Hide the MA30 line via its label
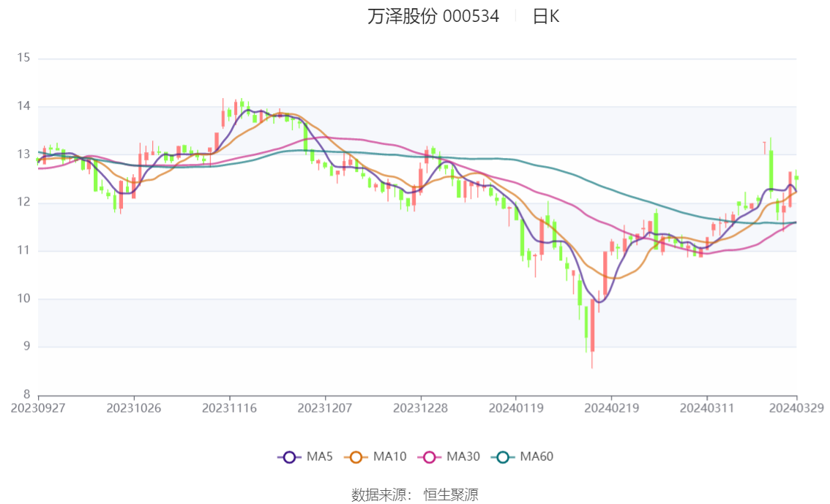The width and height of the screenshot is (830, 504). [463, 456]
